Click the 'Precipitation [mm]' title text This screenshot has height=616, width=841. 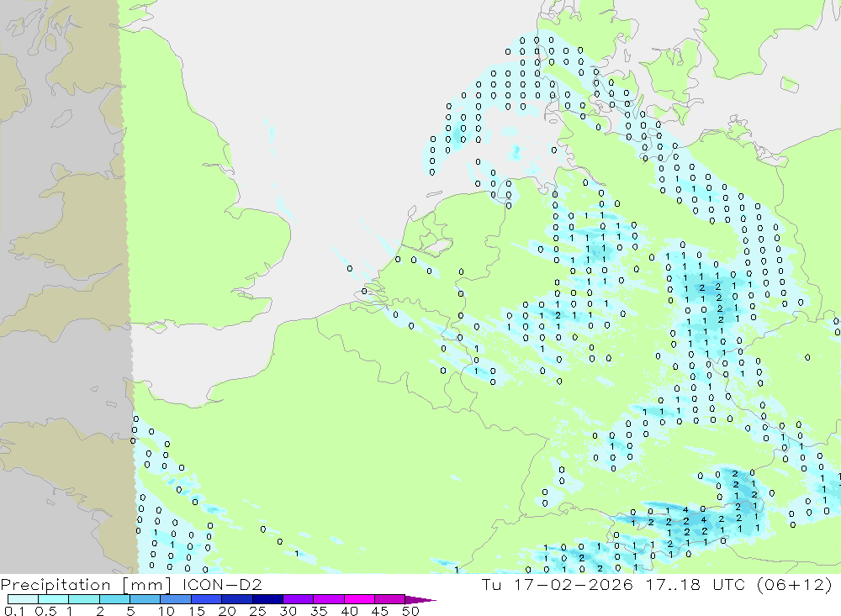[86, 585]
